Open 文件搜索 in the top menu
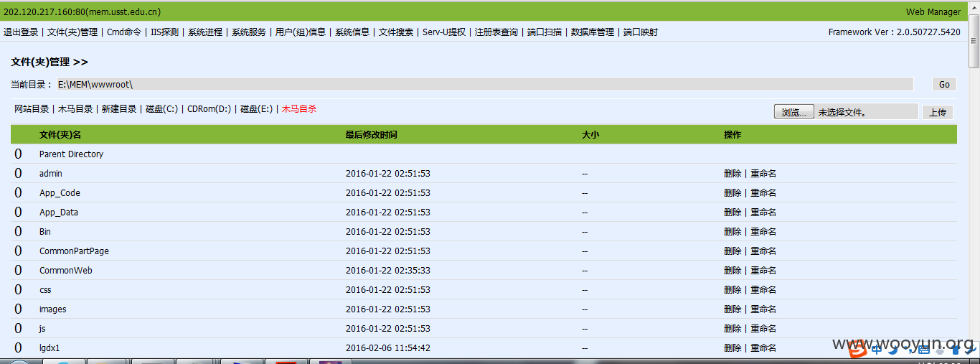 (x=396, y=32)
